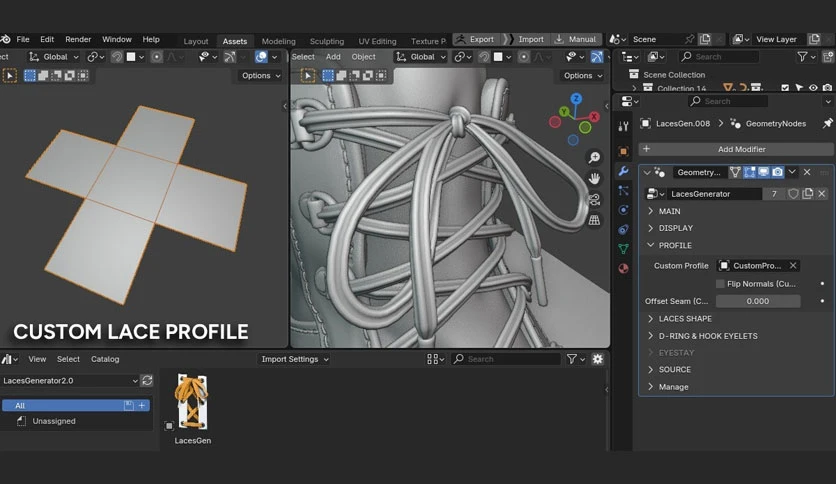Click the Export button
The image size is (836, 484).
point(476,39)
